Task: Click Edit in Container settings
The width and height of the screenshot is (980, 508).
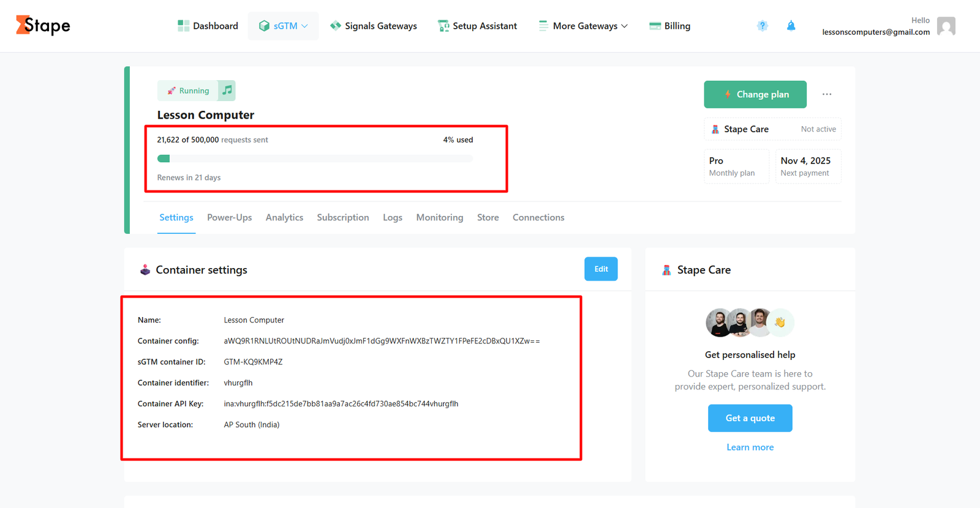Action: click(600, 269)
